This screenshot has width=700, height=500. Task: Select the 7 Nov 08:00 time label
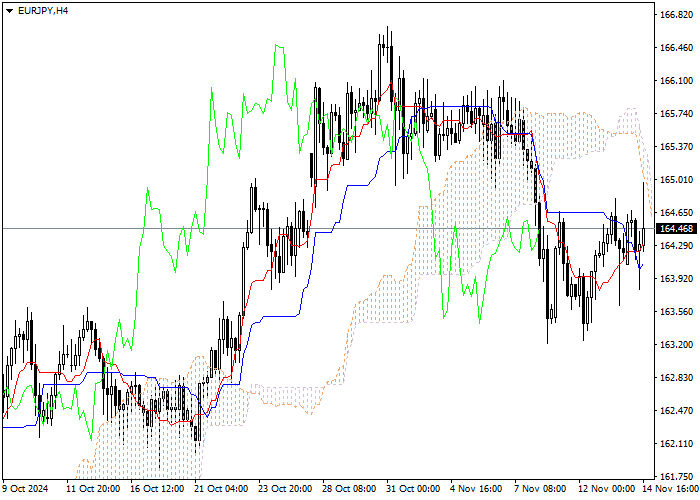[540, 488]
